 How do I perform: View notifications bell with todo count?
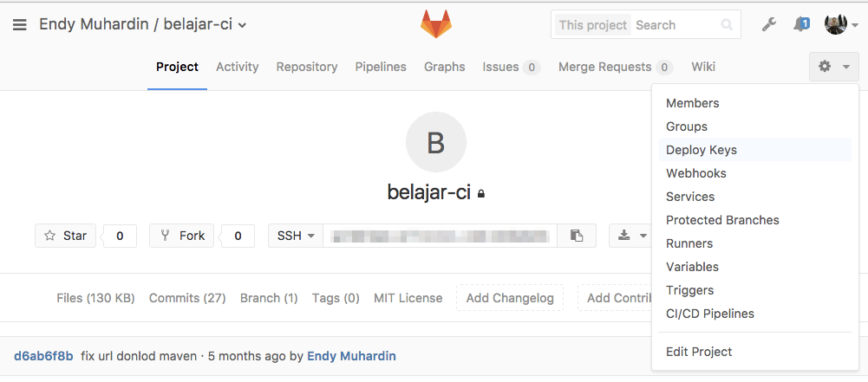click(801, 24)
